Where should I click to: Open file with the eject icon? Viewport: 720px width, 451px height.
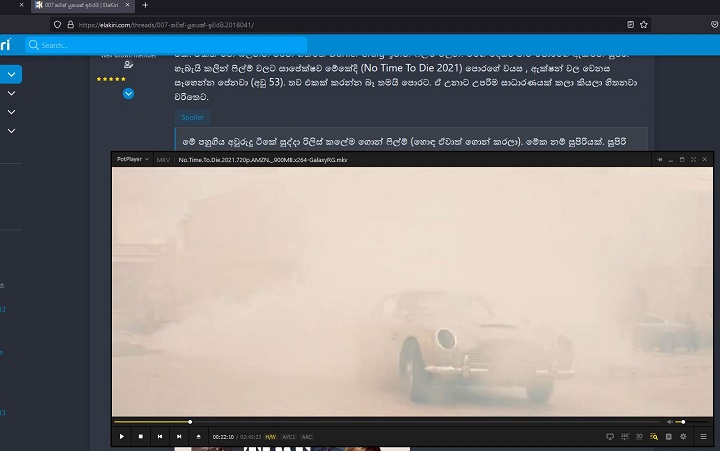[x=198, y=437]
